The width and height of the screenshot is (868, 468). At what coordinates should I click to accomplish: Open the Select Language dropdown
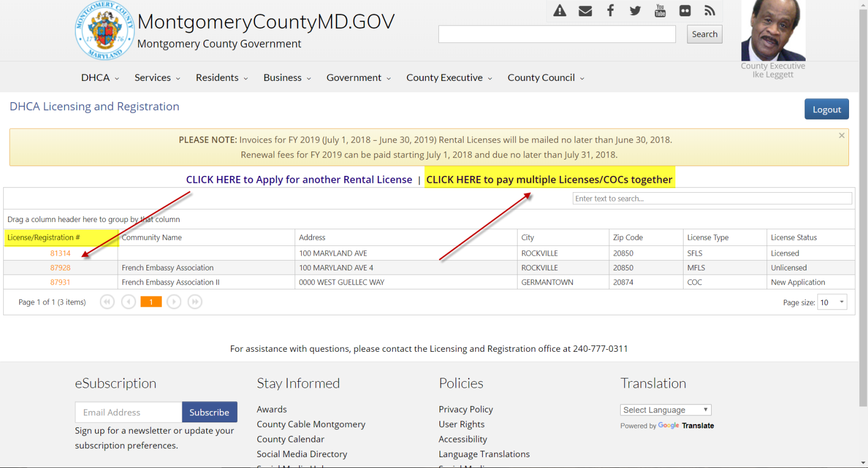tap(665, 410)
